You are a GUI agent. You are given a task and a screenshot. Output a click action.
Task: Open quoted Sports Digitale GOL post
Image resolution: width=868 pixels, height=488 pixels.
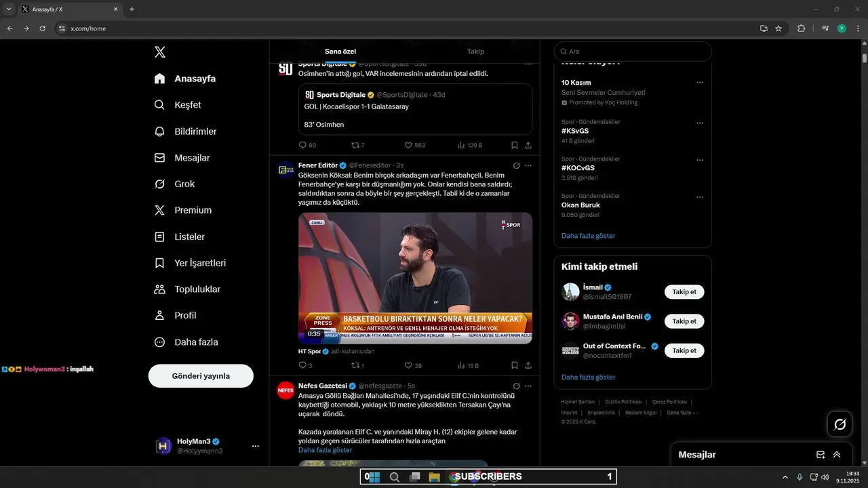pyautogui.click(x=415, y=109)
